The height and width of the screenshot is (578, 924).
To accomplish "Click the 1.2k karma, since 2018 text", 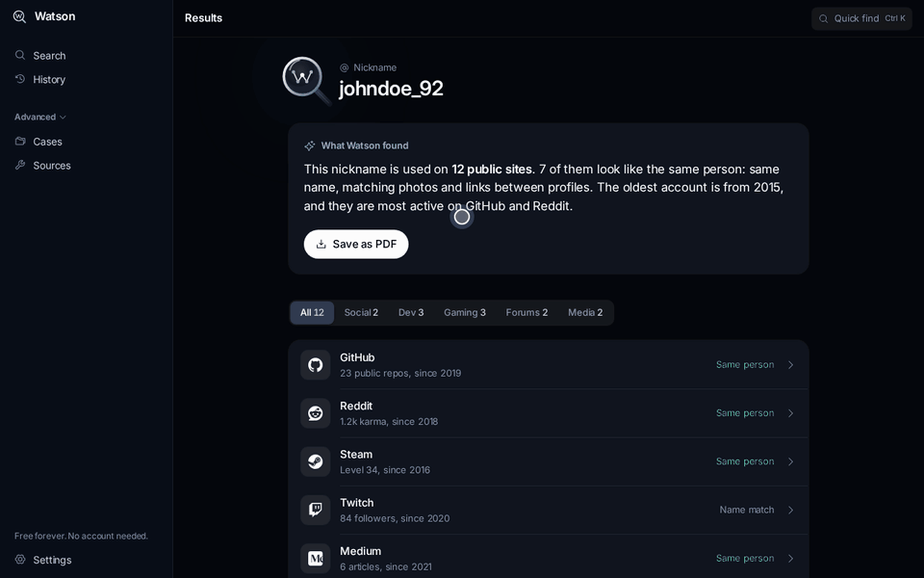I will pyautogui.click(x=389, y=422).
